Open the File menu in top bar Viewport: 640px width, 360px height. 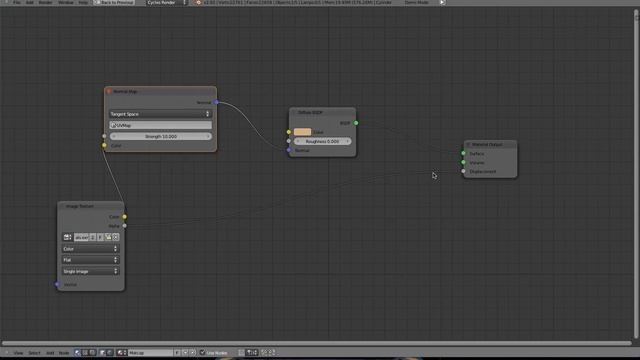click(x=17, y=2)
